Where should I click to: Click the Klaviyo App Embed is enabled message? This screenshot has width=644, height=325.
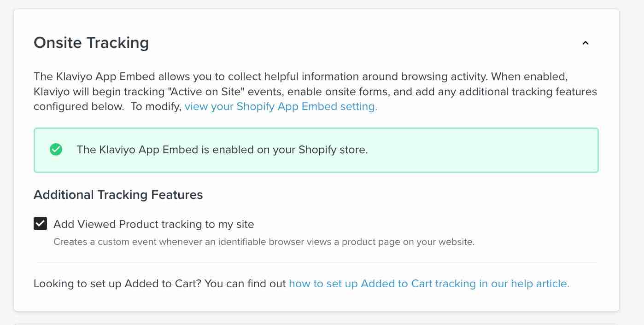tap(222, 150)
